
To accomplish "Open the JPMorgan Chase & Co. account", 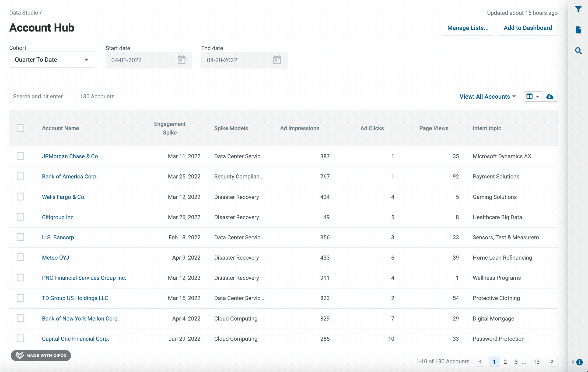I will pyautogui.click(x=71, y=156).
